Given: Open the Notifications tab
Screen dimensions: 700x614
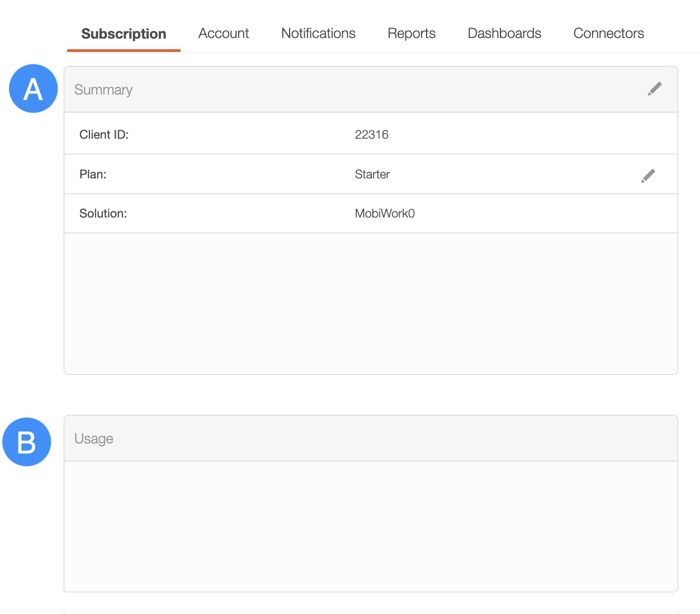Looking at the screenshot, I should tap(318, 34).
